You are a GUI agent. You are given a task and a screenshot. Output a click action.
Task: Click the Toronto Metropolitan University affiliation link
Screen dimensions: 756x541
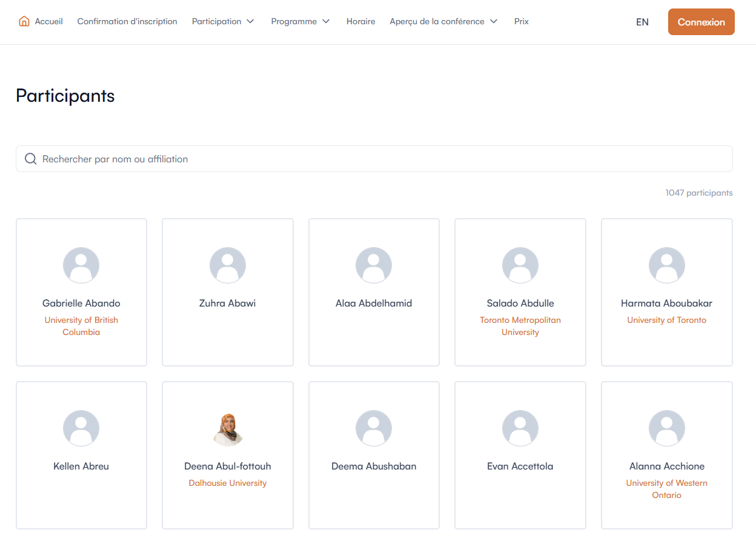click(520, 326)
